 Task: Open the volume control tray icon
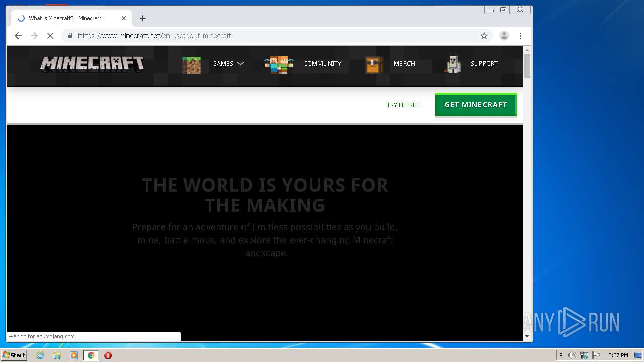click(x=572, y=355)
